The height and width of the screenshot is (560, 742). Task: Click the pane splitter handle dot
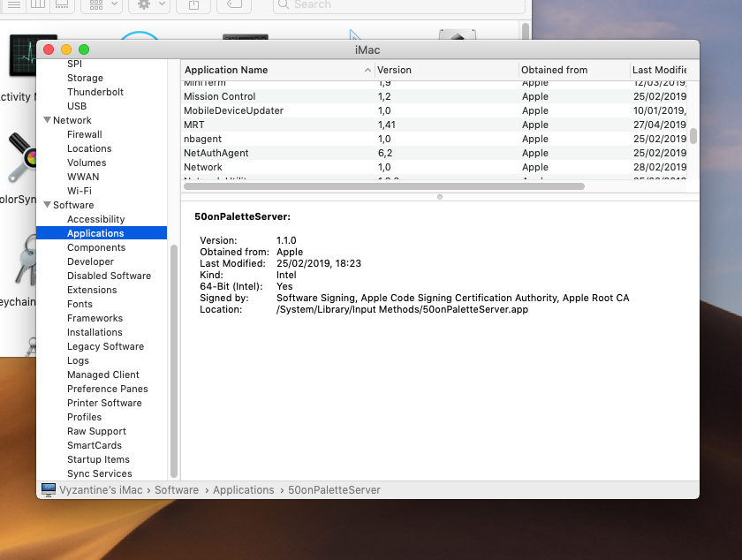point(440,197)
